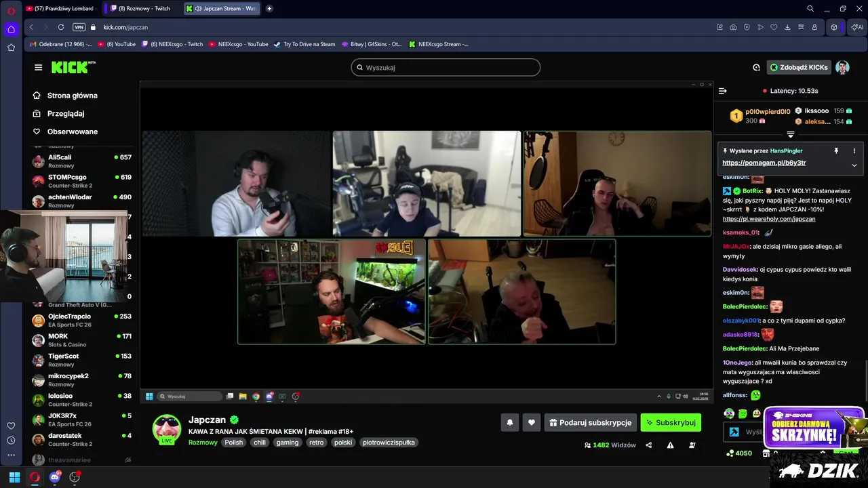Viewport: 868px width, 488px height.
Task: Follow channel with heart button
Action: pos(532,422)
